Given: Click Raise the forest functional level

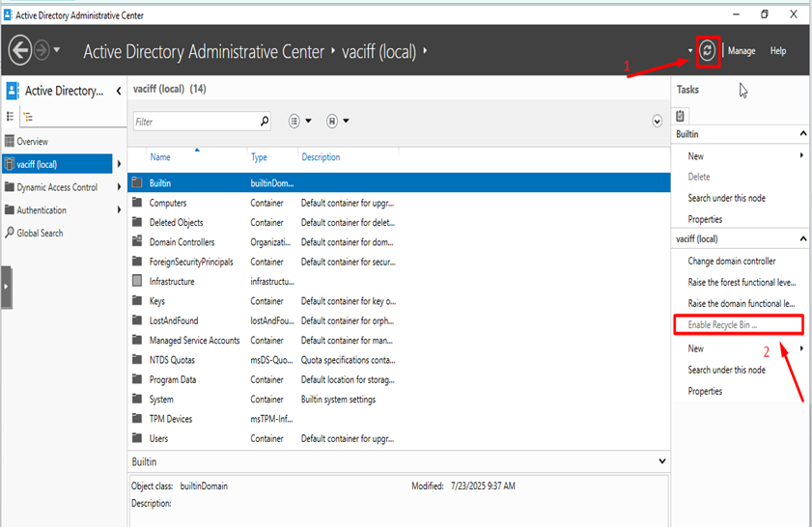Looking at the screenshot, I should click(742, 282).
